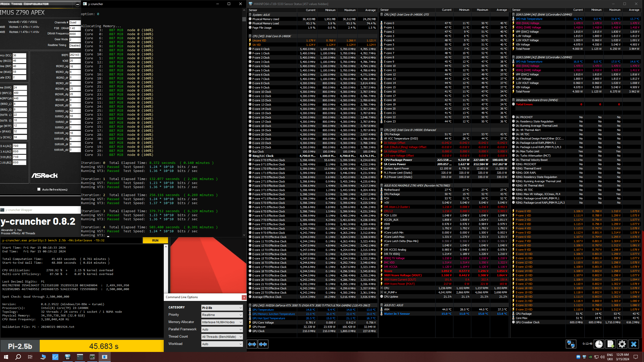Click the blue car tray icon
Viewport: 644px width, 362px height.
coord(578,357)
